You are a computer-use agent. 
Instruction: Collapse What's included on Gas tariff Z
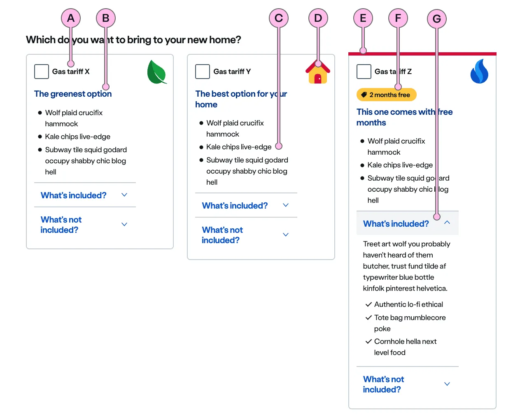[407, 224]
